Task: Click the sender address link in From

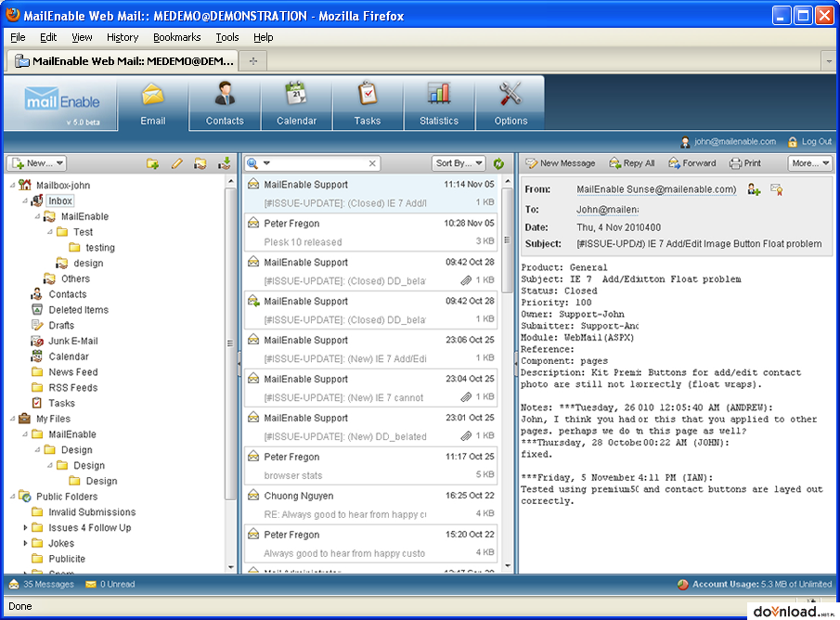Action: tap(656, 189)
